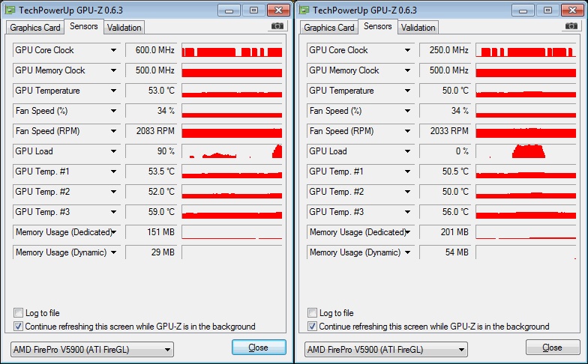Select Sensors tab in right window
Image resolution: width=588 pixels, height=364 pixels.
pyautogui.click(x=378, y=27)
